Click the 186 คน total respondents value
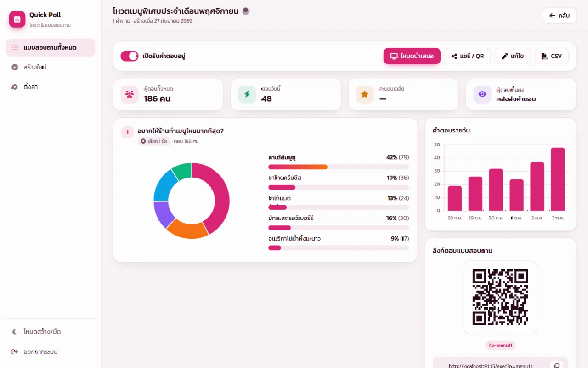 157,98
